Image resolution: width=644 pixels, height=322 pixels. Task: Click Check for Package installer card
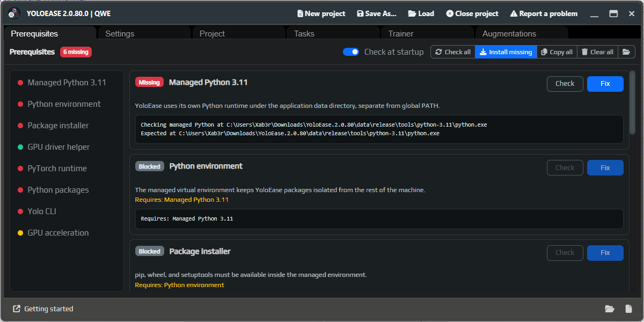(565, 253)
